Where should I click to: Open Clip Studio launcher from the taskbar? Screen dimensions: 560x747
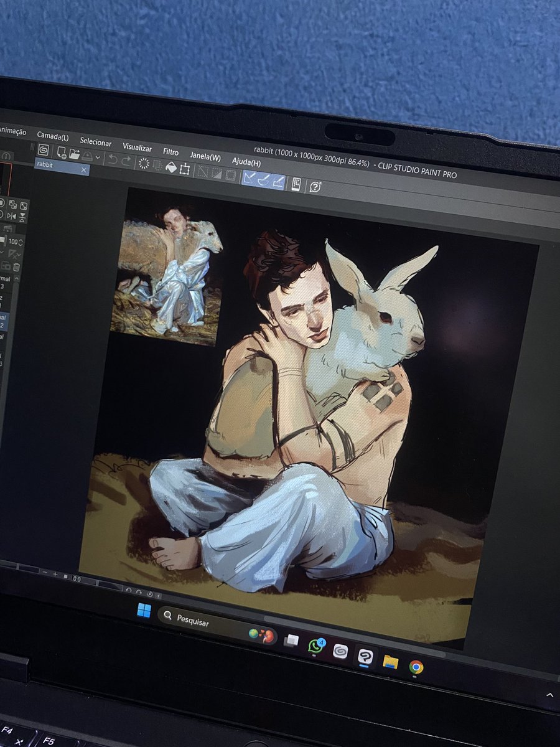pos(340,651)
